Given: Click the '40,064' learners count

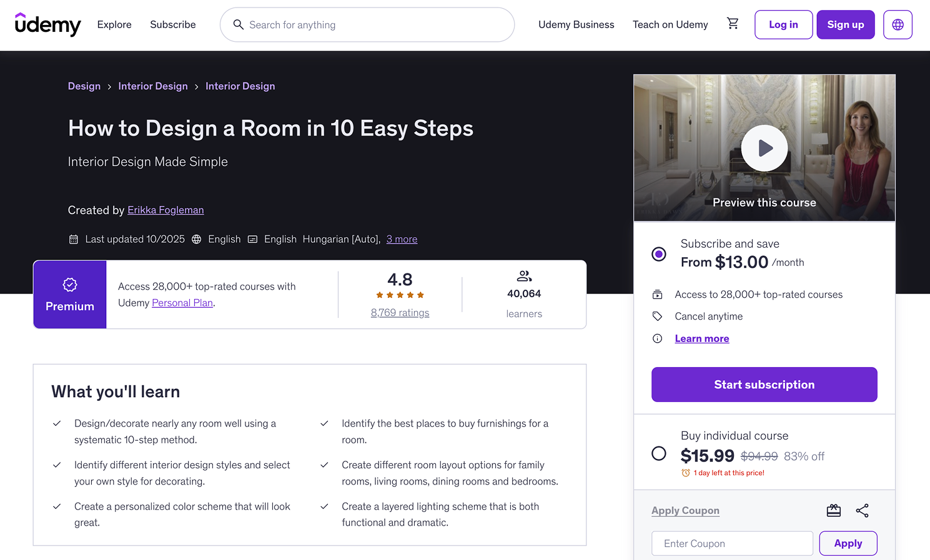Looking at the screenshot, I should point(524,293).
